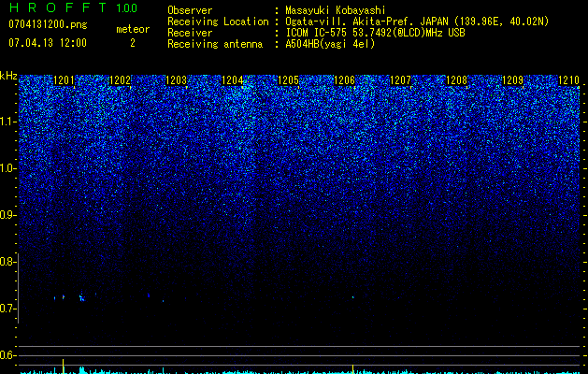Click the Receiving antenna field label

(215, 44)
